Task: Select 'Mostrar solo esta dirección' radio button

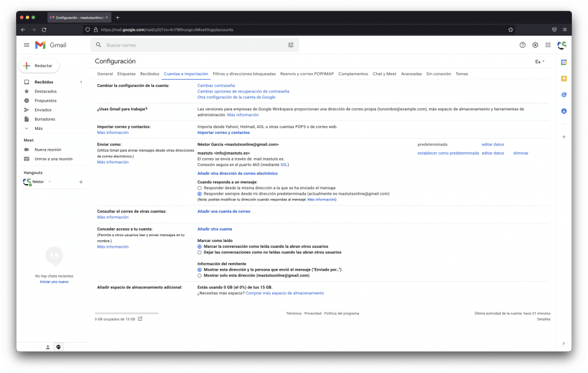Action: point(199,275)
